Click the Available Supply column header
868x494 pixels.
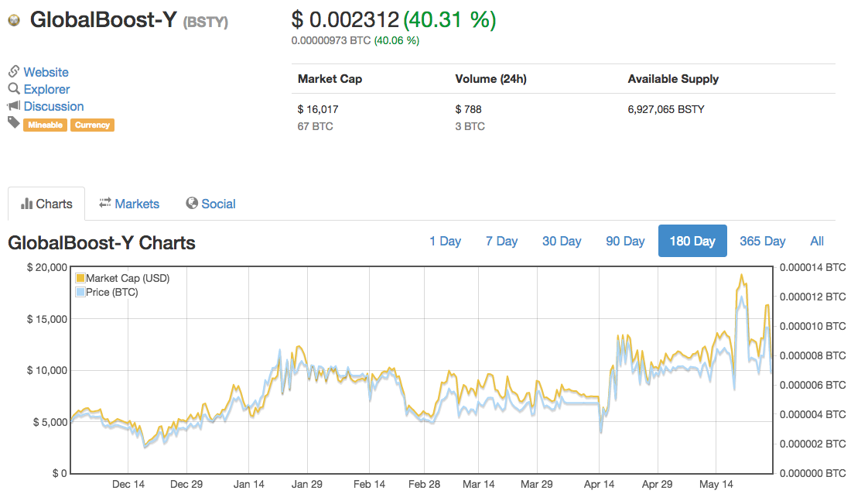(x=673, y=79)
